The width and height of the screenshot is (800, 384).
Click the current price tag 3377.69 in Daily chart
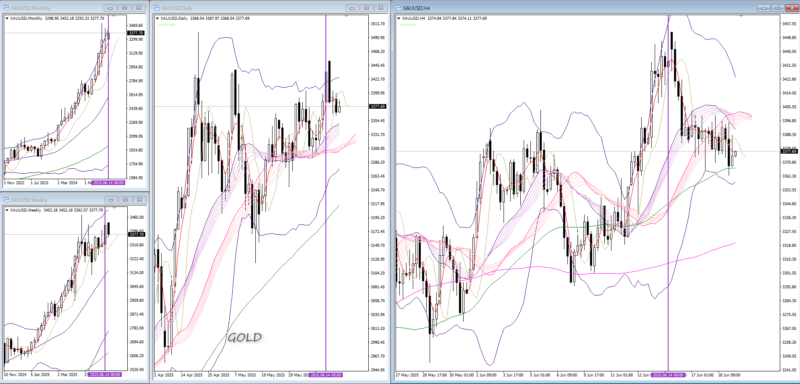coord(379,107)
